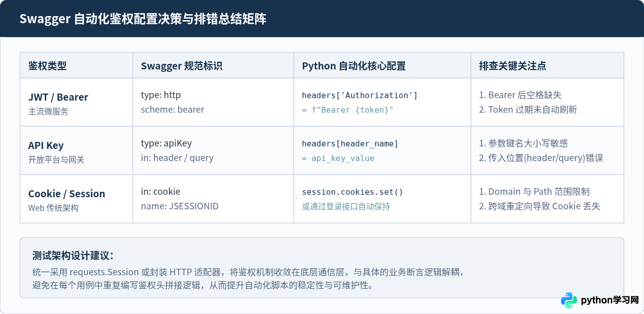644x314 pixels.
Task: Click '或通过登录接口自动保持'
Action: 346,206
